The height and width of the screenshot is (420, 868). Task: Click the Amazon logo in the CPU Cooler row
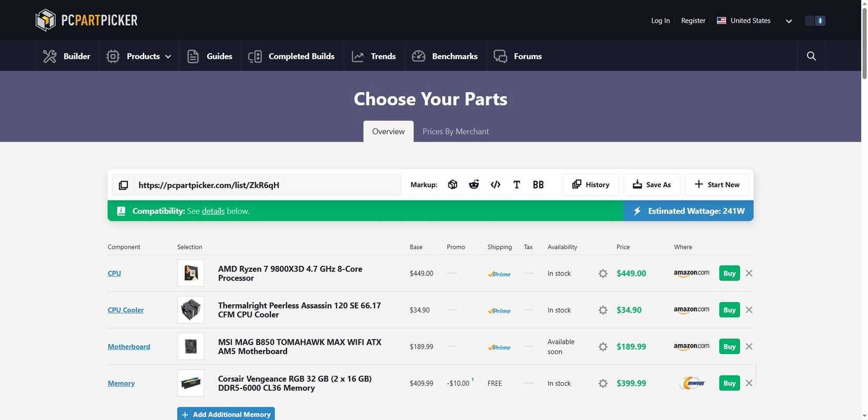coord(691,310)
